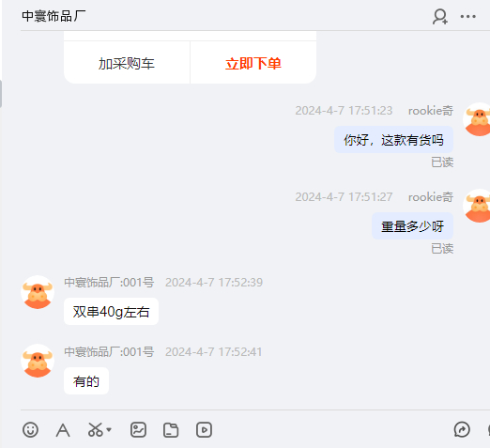490x448 pixels.
Task: Open the quick reply chat bubble icon
Action: pos(462,429)
